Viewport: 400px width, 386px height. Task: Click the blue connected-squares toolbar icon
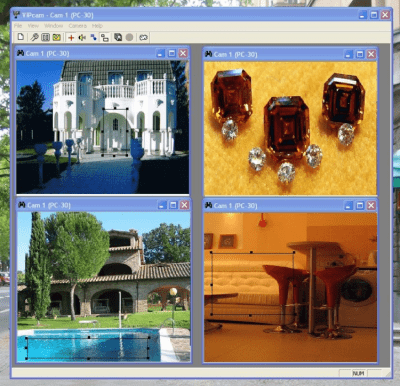(x=93, y=37)
